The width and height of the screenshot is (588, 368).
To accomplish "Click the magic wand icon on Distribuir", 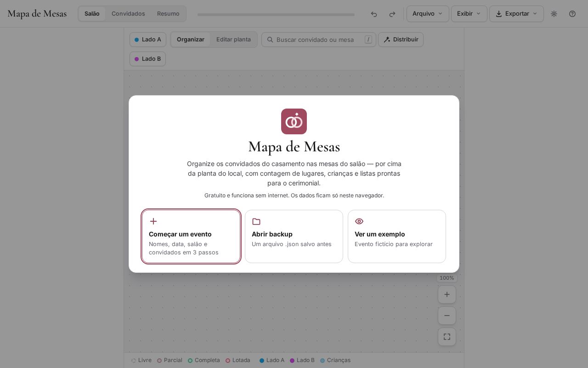I will [x=387, y=40].
